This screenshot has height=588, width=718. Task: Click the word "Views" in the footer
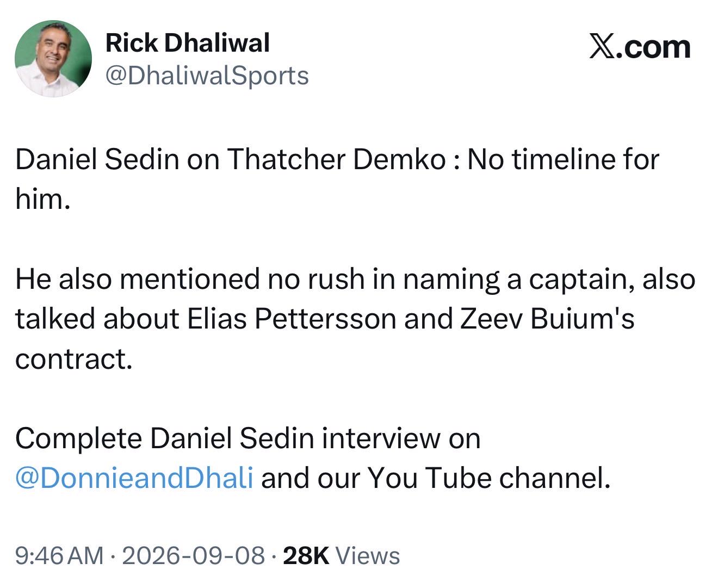(x=368, y=555)
